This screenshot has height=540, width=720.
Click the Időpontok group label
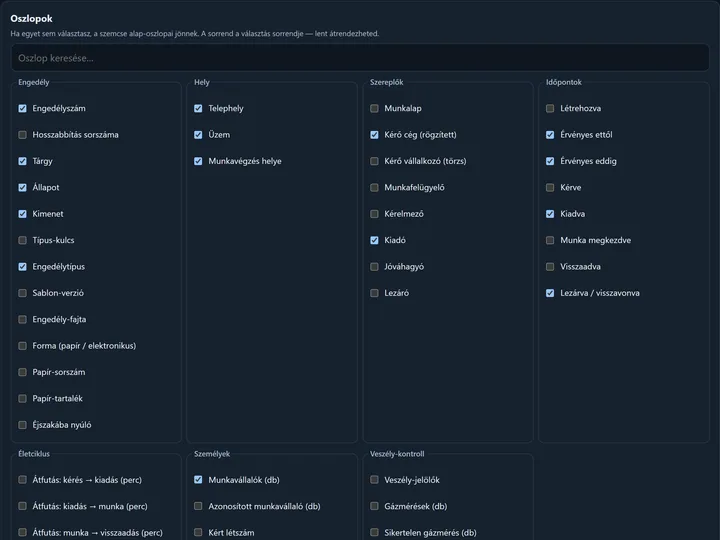563,82
